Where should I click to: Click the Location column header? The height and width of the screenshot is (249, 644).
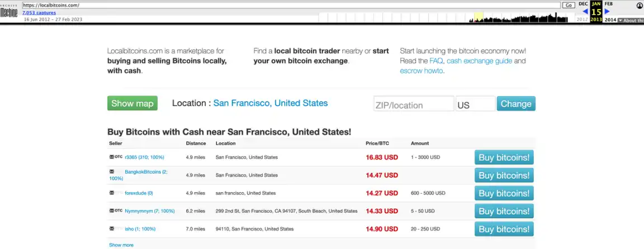[225, 143]
